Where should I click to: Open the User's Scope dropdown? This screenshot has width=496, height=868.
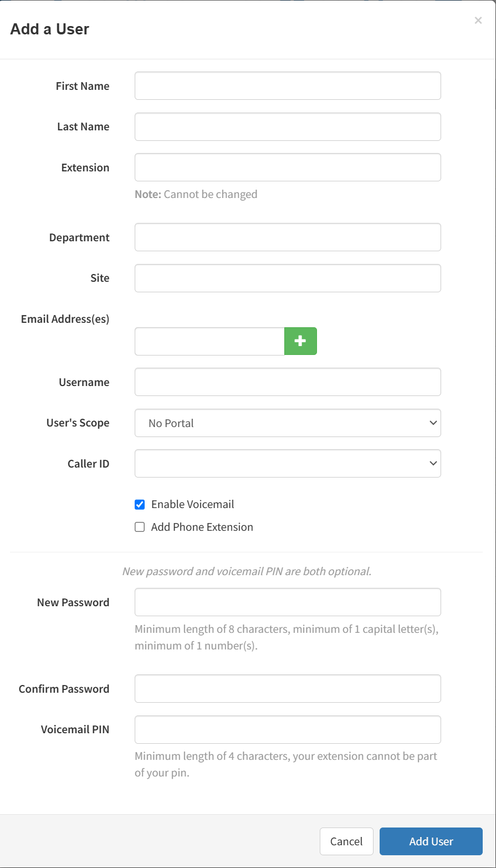288,423
